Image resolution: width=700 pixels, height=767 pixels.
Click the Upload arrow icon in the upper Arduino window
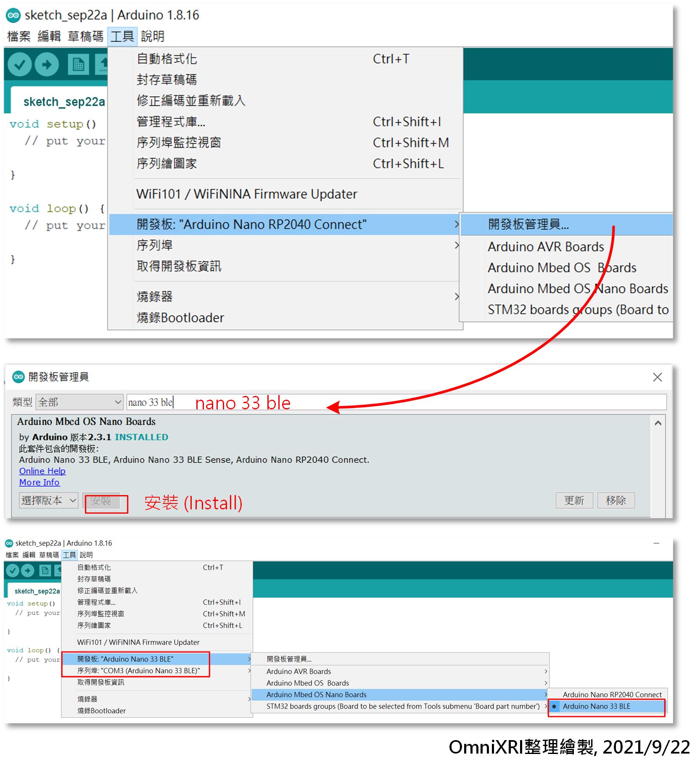pos(47,65)
